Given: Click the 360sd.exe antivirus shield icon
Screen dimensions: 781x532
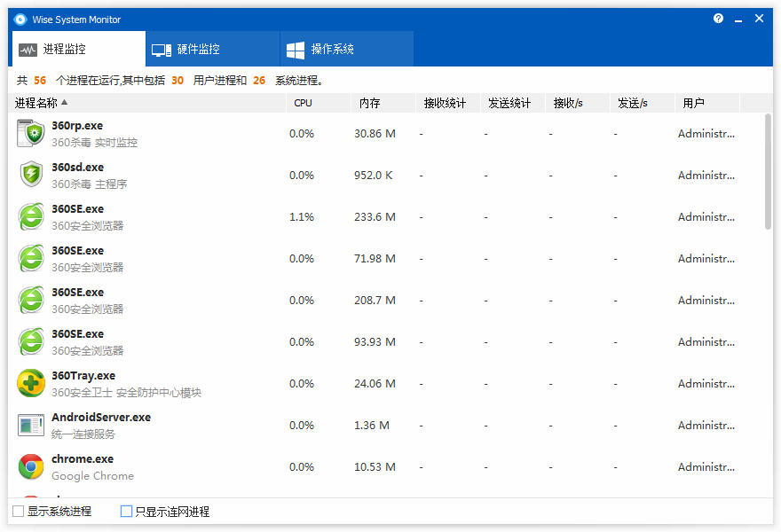Looking at the screenshot, I should pos(30,174).
